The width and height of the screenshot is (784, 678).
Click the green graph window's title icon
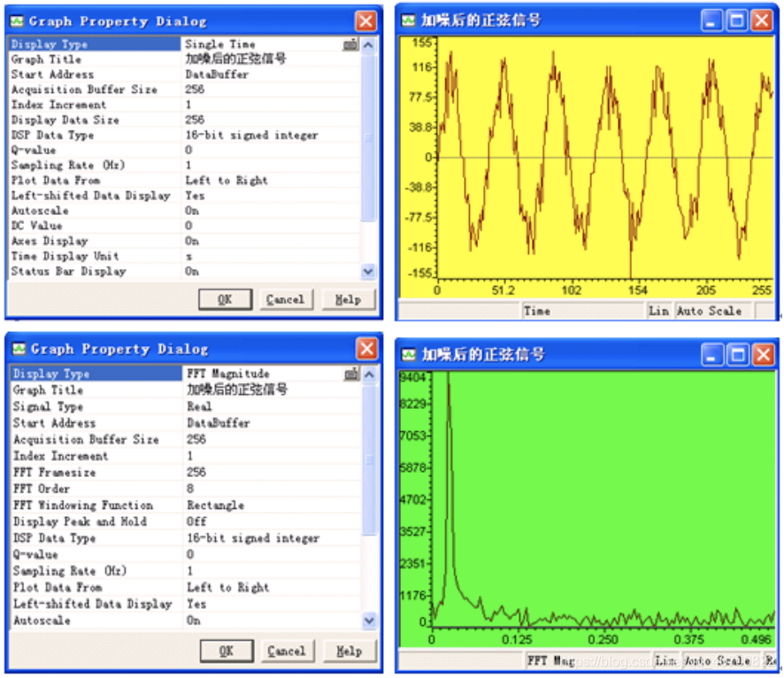(x=409, y=355)
